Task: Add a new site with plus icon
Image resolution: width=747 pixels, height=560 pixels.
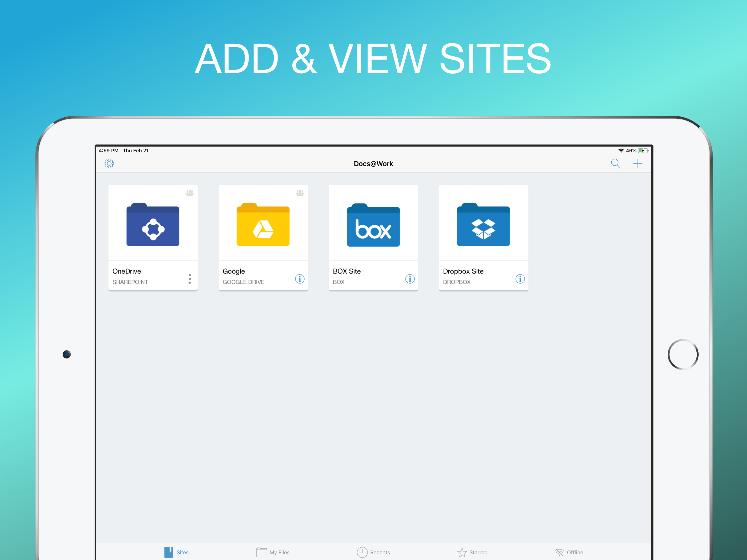Action: (x=637, y=164)
